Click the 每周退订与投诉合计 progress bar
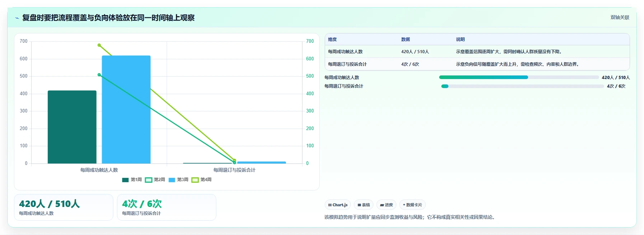 pos(522,86)
